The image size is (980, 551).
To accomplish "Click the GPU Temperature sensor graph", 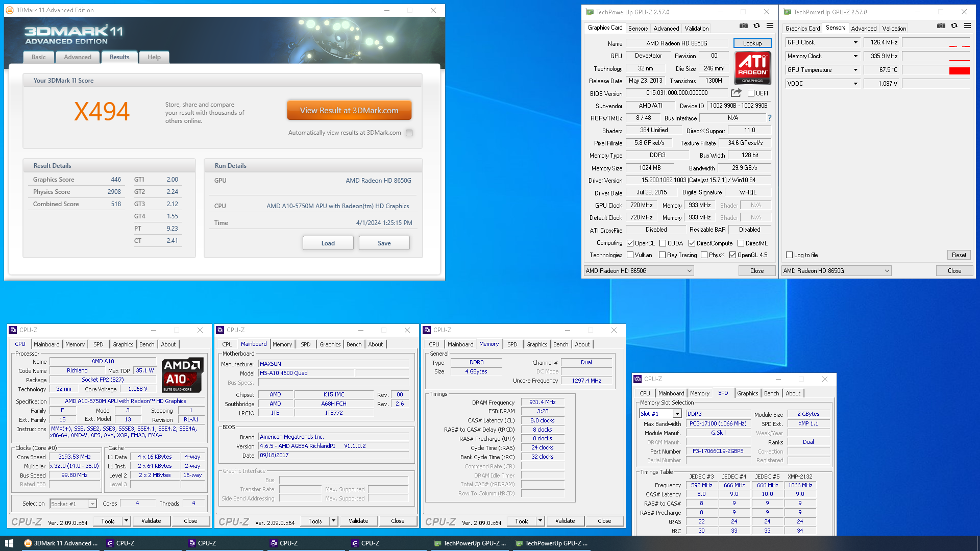I will (x=936, y=70).
